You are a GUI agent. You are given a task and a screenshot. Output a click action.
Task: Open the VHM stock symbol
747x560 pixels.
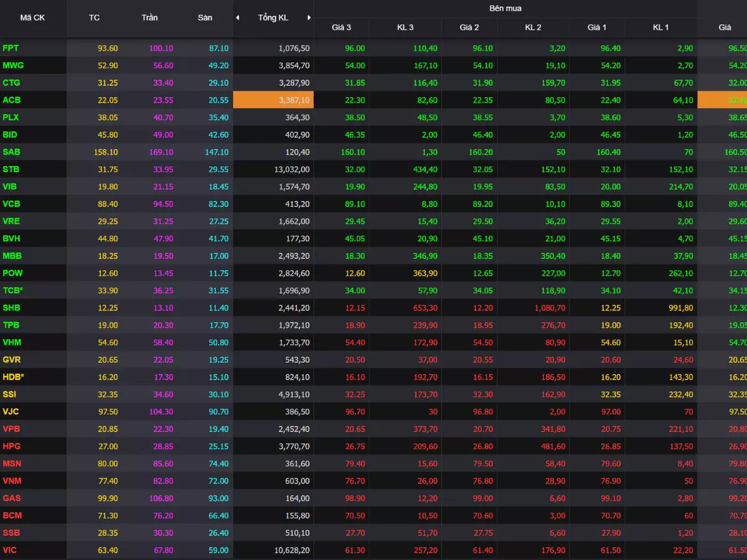pos(12,342)
